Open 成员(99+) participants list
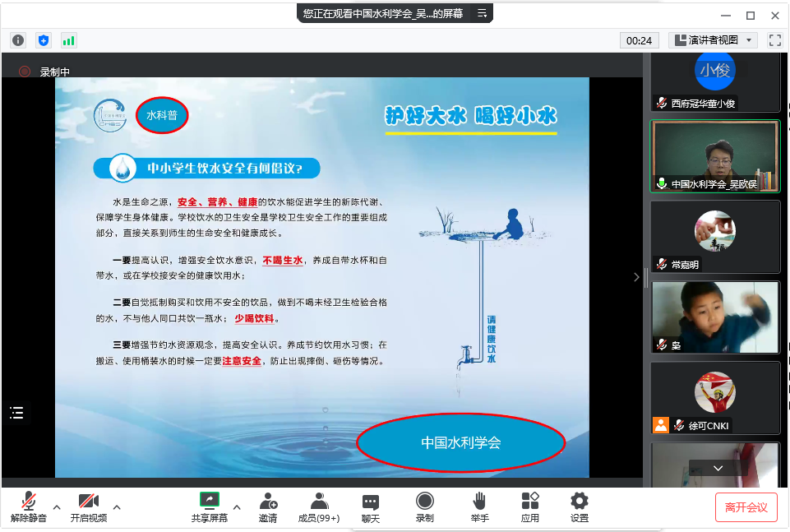 coord(318,507)
